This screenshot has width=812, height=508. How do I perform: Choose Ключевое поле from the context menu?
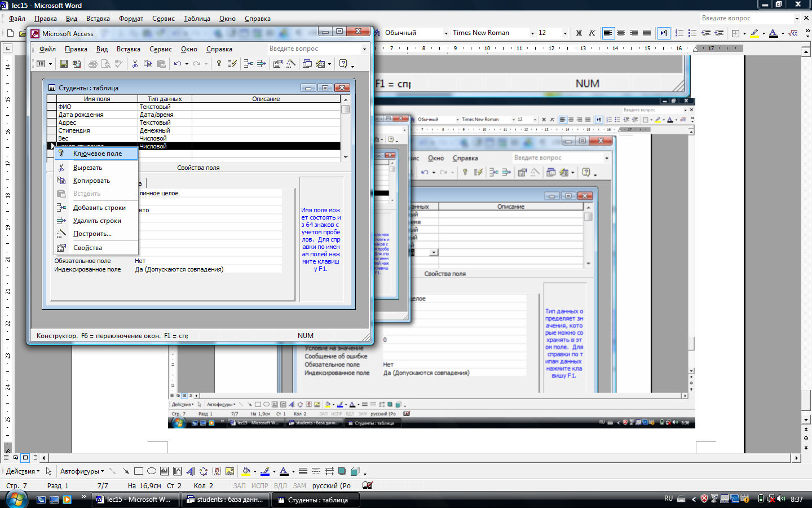pos(96,154)
